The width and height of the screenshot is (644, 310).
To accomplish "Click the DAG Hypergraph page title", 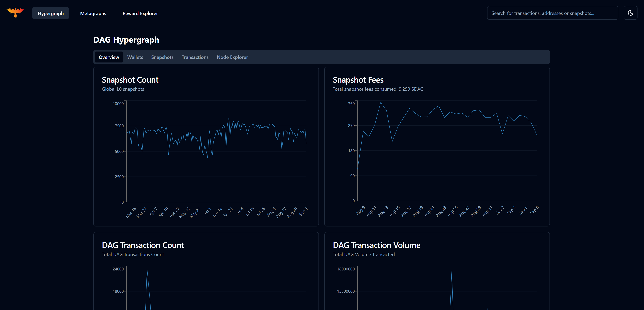I will 126,40.
